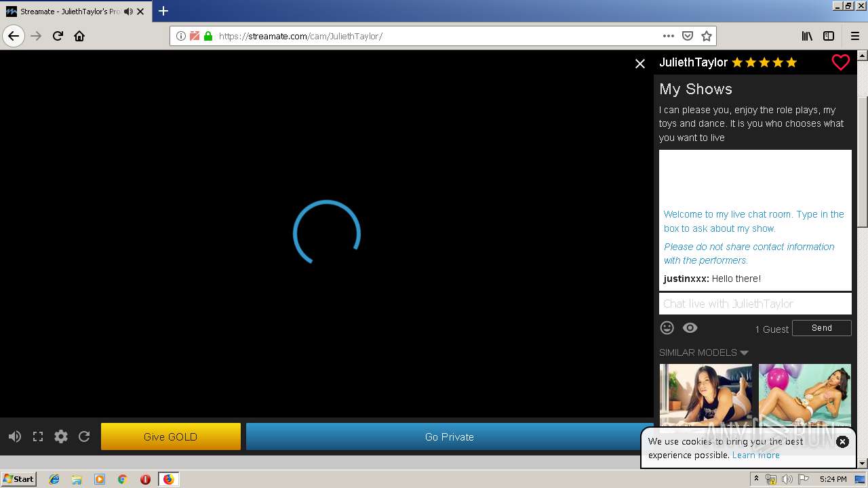The width and height of the screenshot is (868, 488).
Task: Toggle the eye visibility icon in chat
Action: pyautogui.click(x=690, y=328)
